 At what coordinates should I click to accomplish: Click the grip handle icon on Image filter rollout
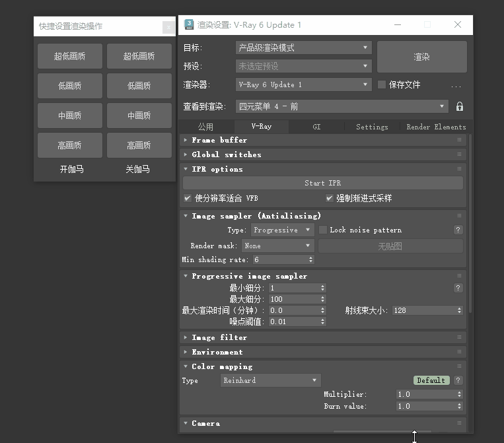(459, 337)
